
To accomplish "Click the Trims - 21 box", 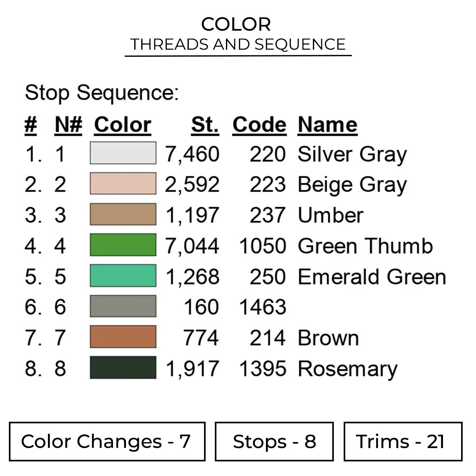I will click(403, 441).
